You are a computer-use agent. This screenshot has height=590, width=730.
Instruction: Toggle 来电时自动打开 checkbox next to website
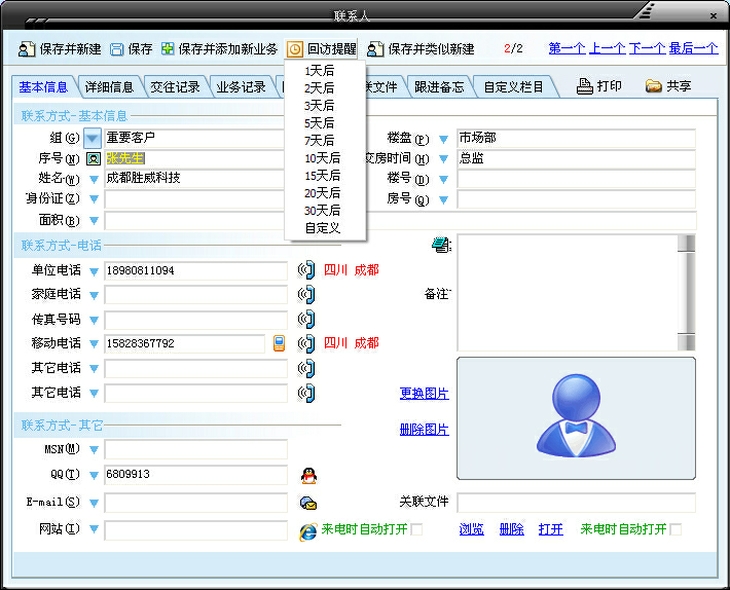tap(417, 529)
